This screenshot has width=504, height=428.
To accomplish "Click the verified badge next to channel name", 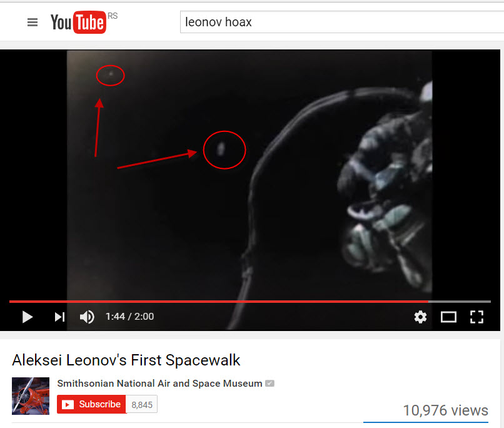I will tap(270, 384).
